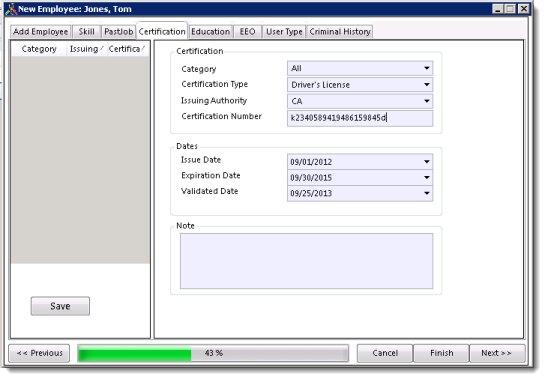Save the certification entry

[60, 306]
